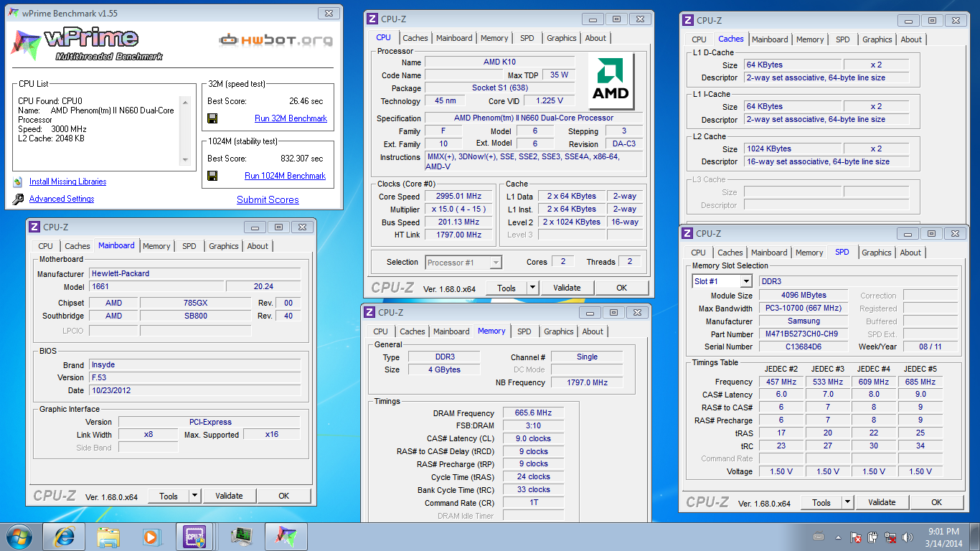Open Windows Media Player from taskbar

click(x=151, y=536)
